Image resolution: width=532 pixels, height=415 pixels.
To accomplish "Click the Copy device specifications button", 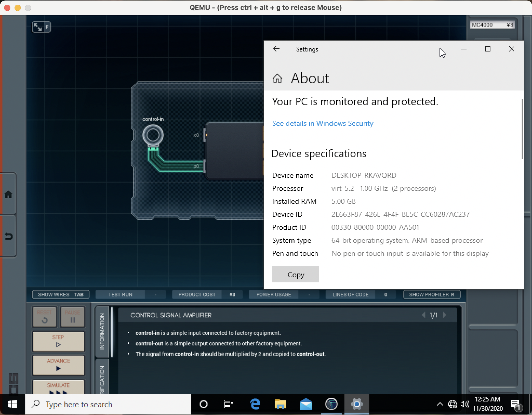I will pos(295,274).
